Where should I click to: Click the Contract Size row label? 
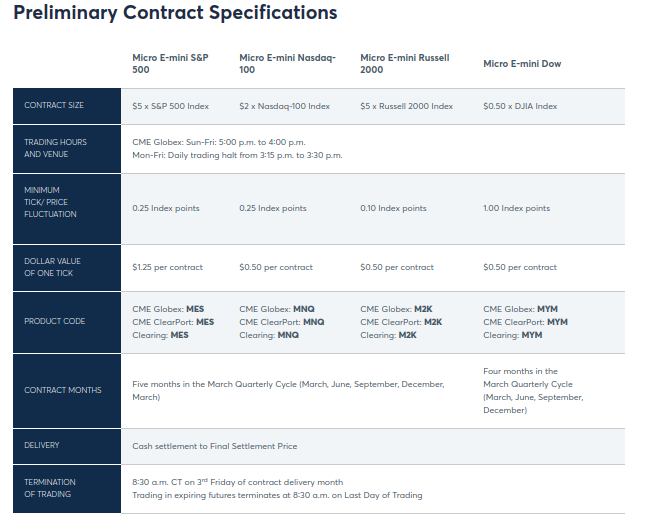[53, 106]
